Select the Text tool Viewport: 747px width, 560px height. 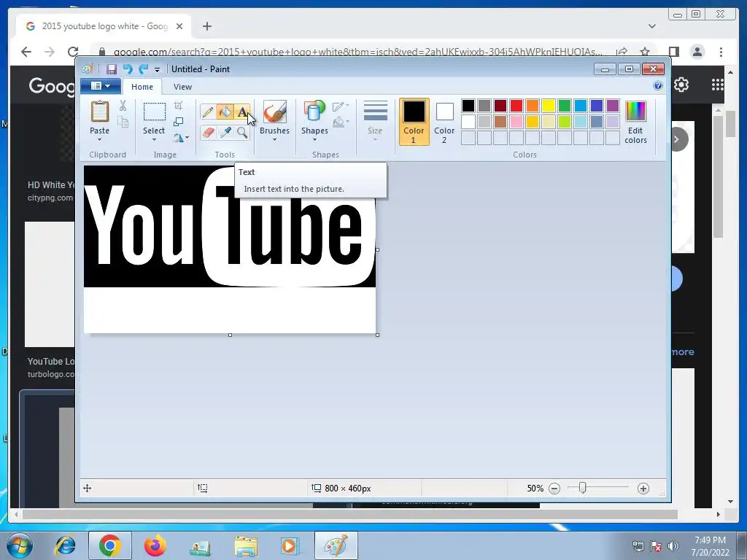pyautogui.click(x=242, y=112)
